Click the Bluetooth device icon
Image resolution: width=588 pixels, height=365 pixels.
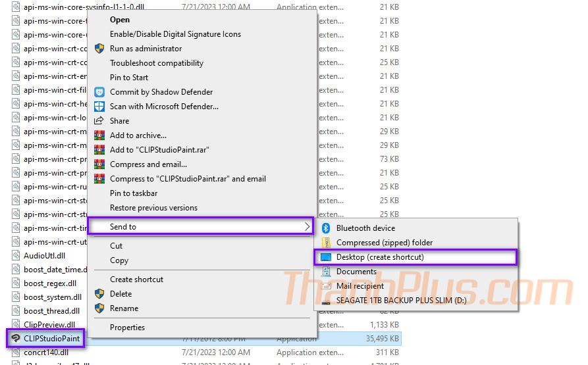pos(325,228)
